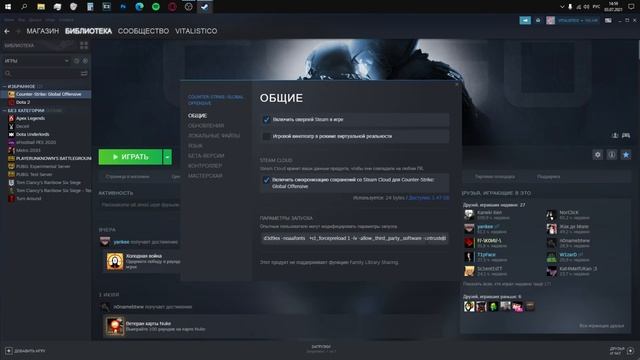Click the Nuke map veteran achievement icon
The width and height of the screenshot is (640, 360).
coord(115,326)
